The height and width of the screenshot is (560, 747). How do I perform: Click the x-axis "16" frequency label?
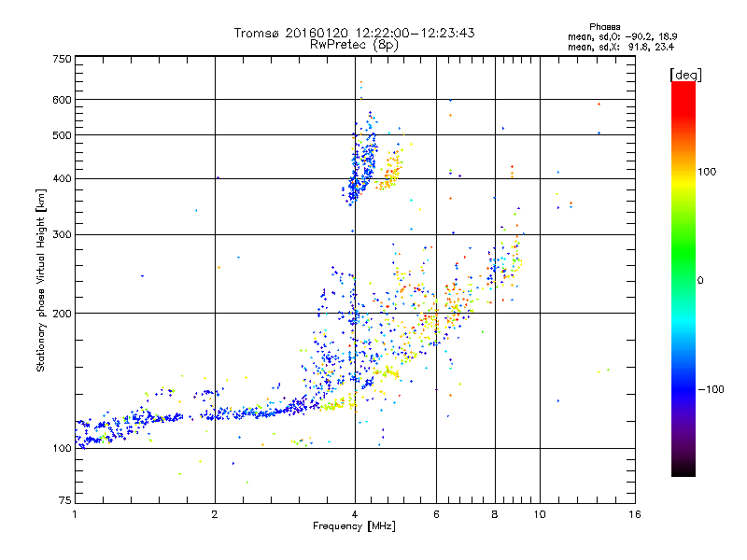click(x=635, y=514)
